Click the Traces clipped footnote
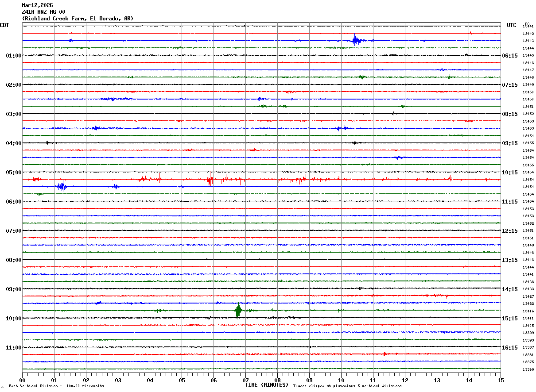The height and width of the screenshot is (392, 536). pyautogui.click(x=347, y=386)
